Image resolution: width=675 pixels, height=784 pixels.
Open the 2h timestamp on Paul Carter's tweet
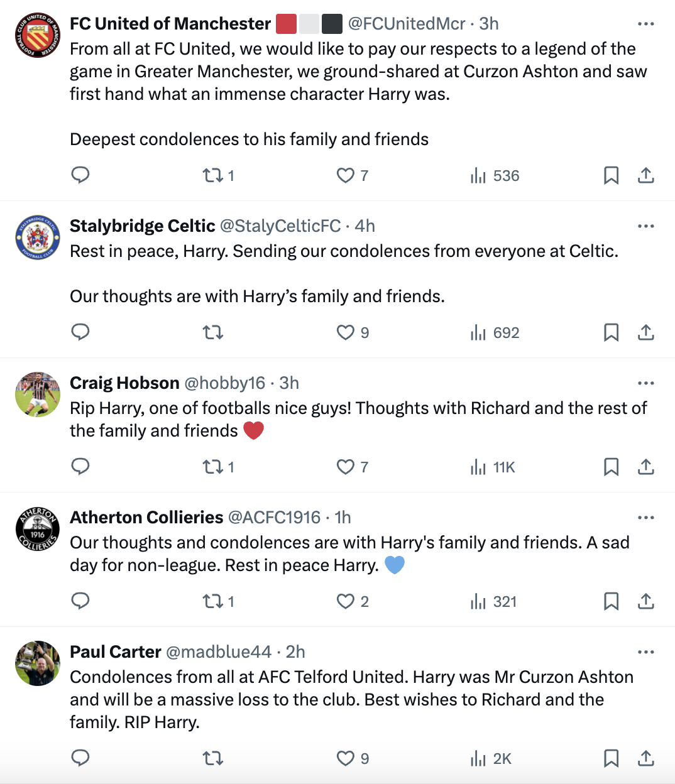[x=295, y=652]
